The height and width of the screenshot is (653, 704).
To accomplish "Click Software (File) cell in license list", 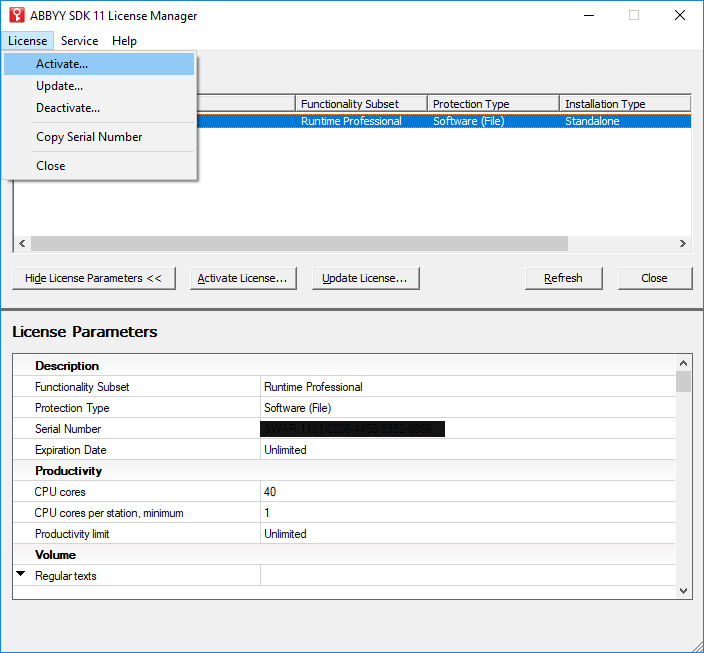I will coord(469,121).
